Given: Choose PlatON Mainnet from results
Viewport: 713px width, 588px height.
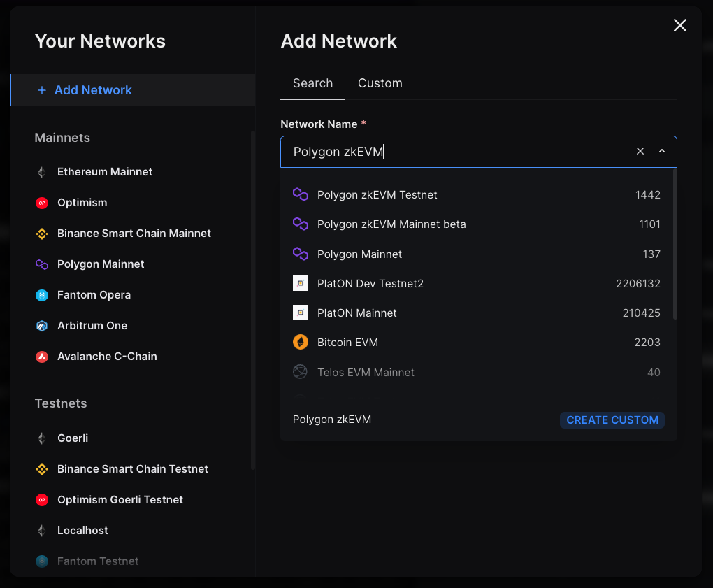Looking at the screenshot, I should (476, 313).
